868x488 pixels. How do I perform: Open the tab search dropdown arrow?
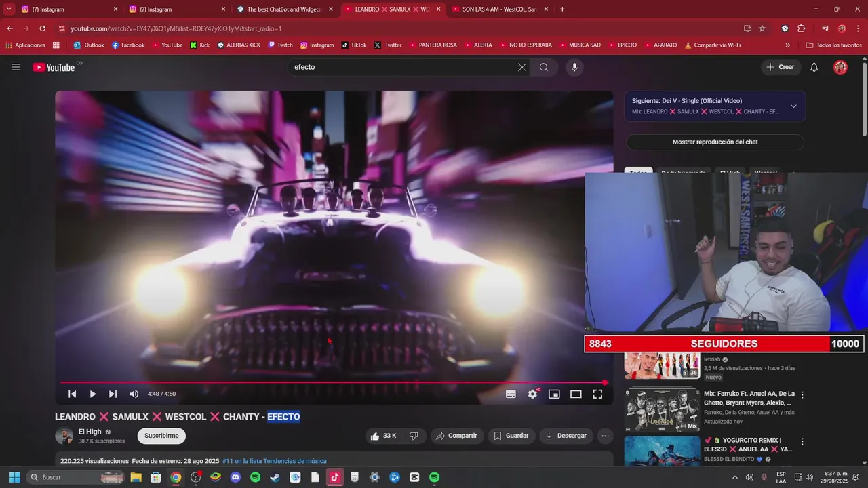coord(9,9)
